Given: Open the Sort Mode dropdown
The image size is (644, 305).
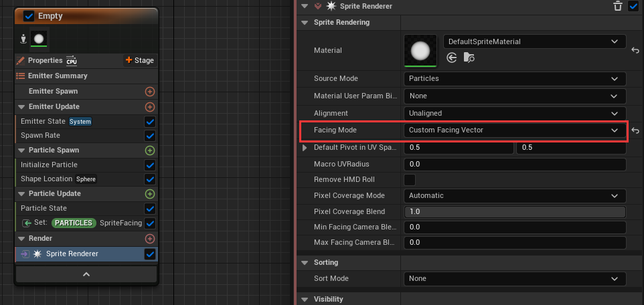Looking at the screenshot, I should 514,278.
